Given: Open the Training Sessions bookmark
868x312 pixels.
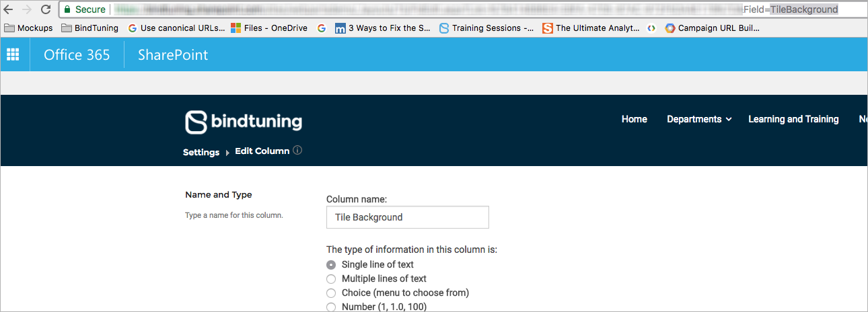Looking at the screenshot, I should coord(486,28).
